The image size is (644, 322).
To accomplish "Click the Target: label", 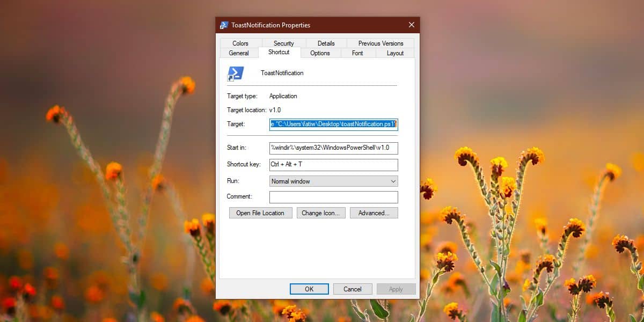I will (236, 124).
